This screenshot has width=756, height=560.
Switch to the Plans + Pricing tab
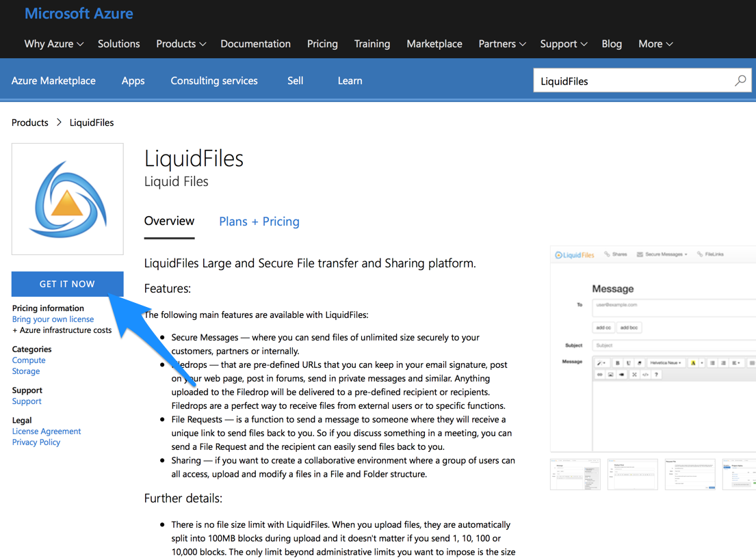[259, 221]
